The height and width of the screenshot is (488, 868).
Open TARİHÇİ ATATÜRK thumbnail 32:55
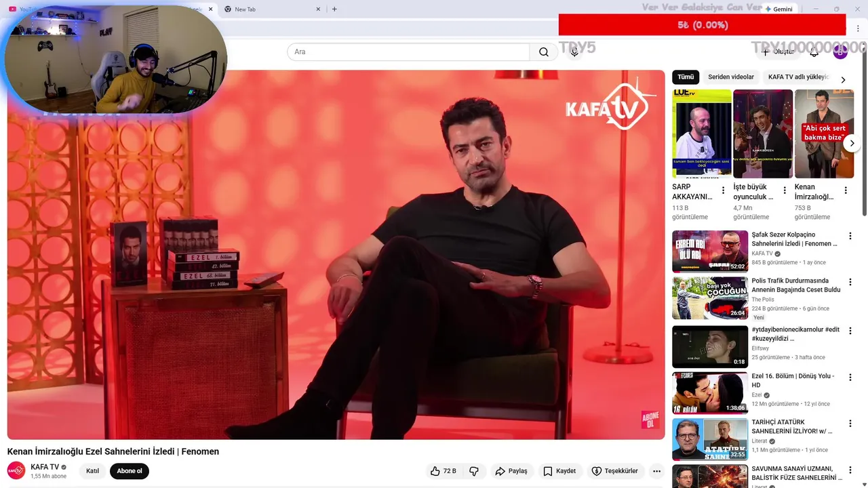pyautogui.click(x=710, y=439)
